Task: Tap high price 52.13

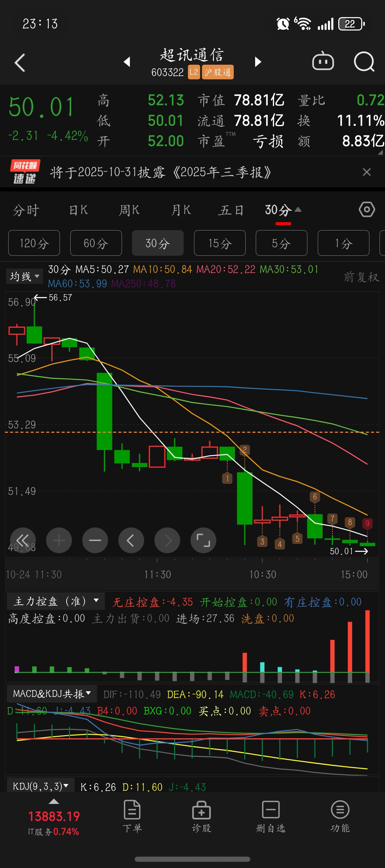Action: pyautogui.click(x=166, y=100)
